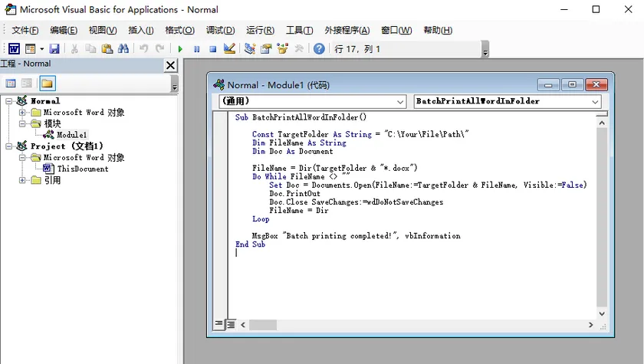Open the 插入(I) menu
Screen dimensions: 644x364
[x=141, y=31]
